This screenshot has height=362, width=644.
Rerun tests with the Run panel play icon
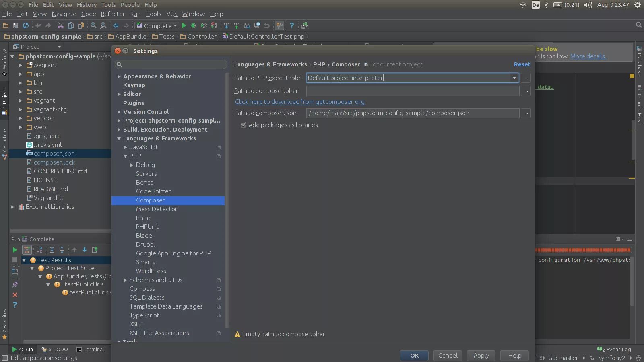click(15, 250)
